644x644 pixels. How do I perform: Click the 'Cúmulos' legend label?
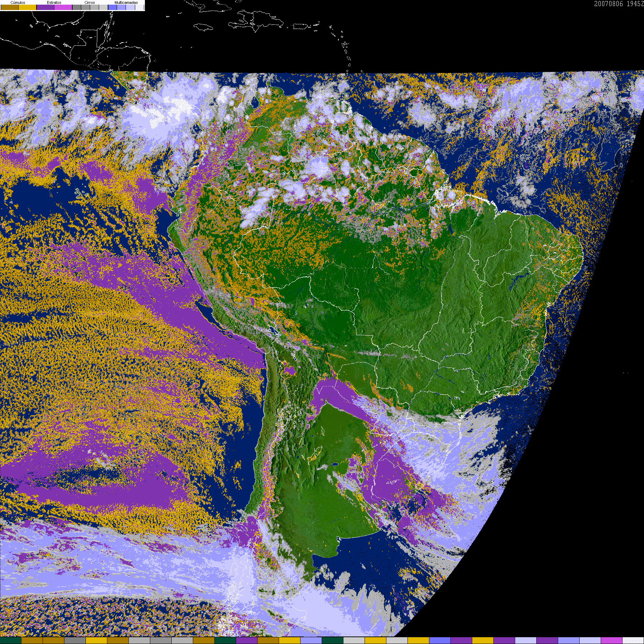coord(18,3)
